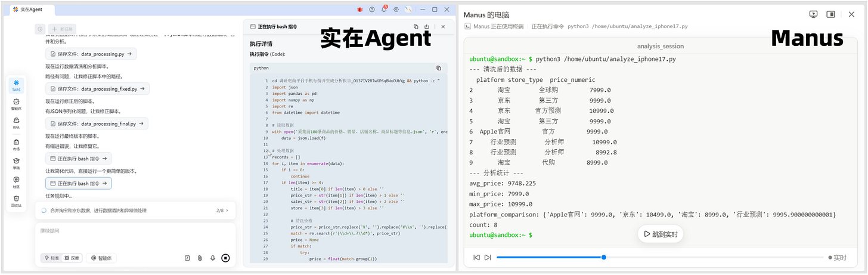Click the edit icon in chat input
Screen dimensions: 868x275
pyautogui.click(x=187, y=258)
